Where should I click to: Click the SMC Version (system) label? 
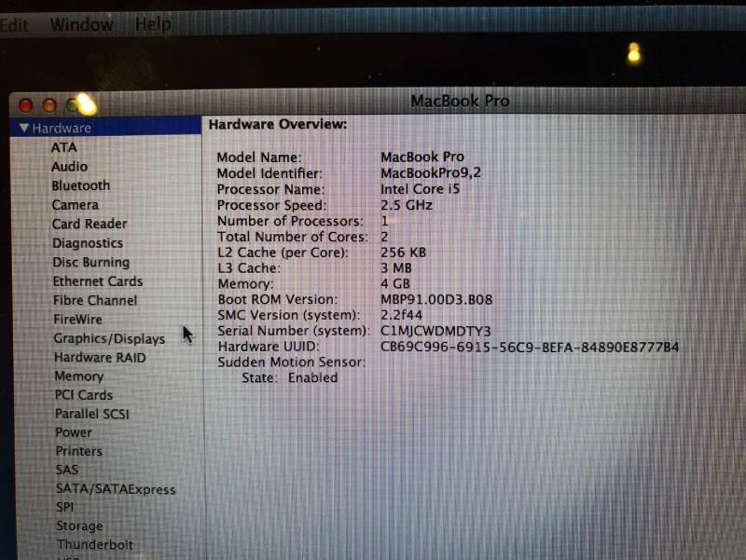(289, 315)
